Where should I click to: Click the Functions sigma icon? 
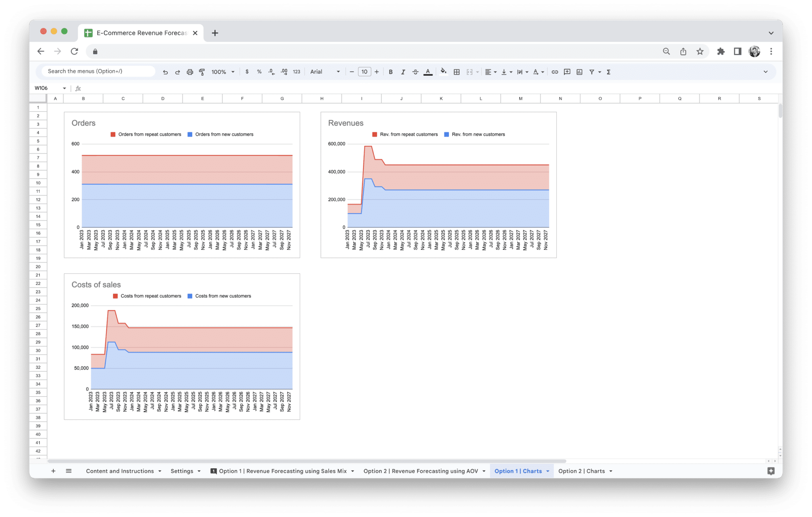[x=608, y=72]
